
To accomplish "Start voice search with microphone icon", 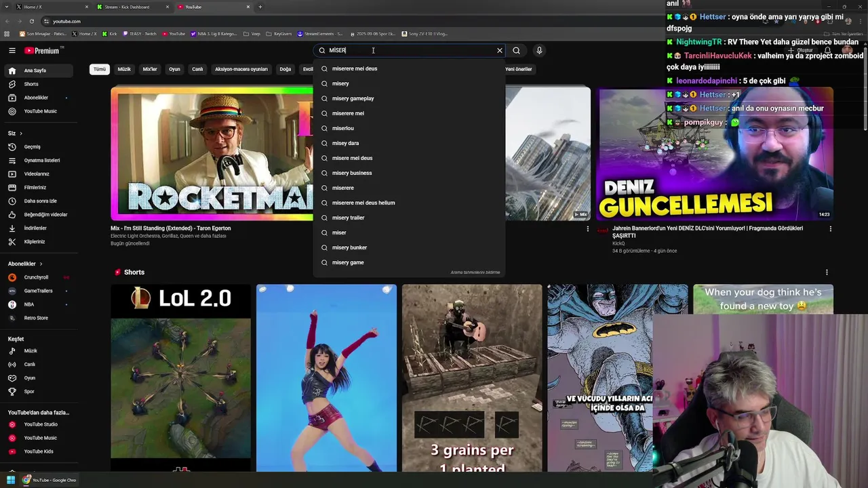I will point(539,50).
